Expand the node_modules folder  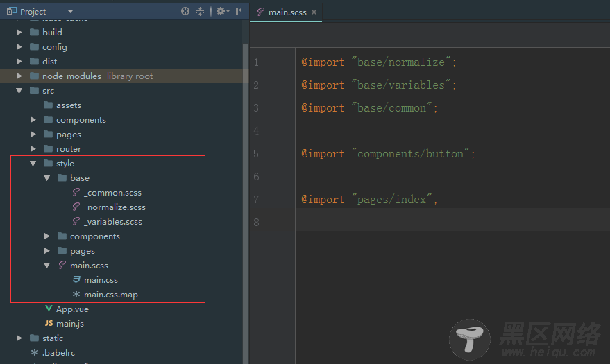point(19,76)
